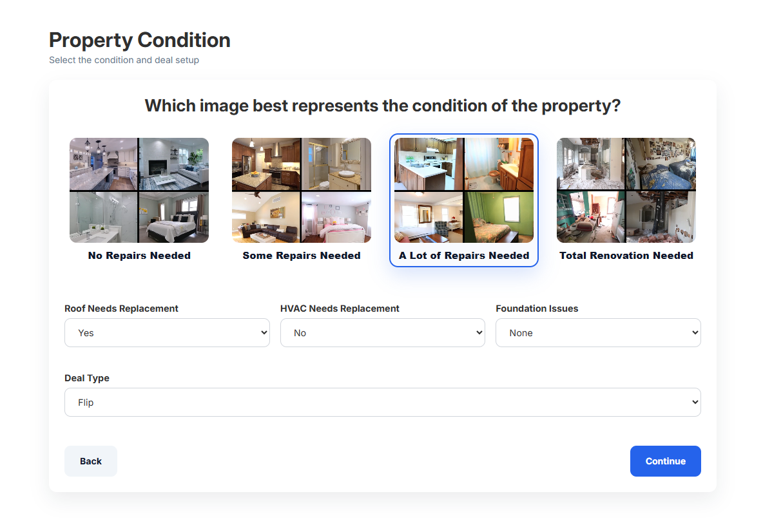The height and width of the screenshot is (532, 763).
Task: Click the Back button
Action: (x=90, y=461)
